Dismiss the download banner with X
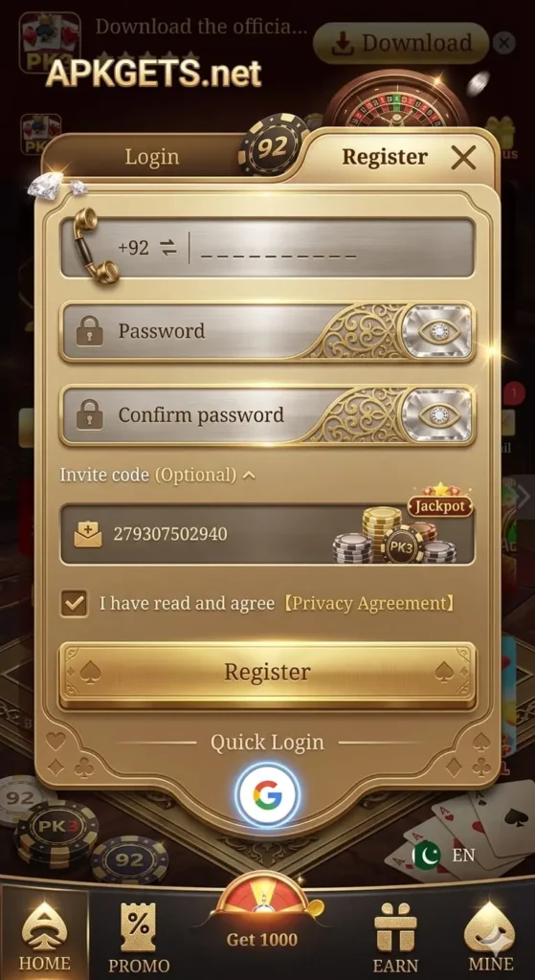The width and height of the screenshot is (535, 980). (503, 43)
